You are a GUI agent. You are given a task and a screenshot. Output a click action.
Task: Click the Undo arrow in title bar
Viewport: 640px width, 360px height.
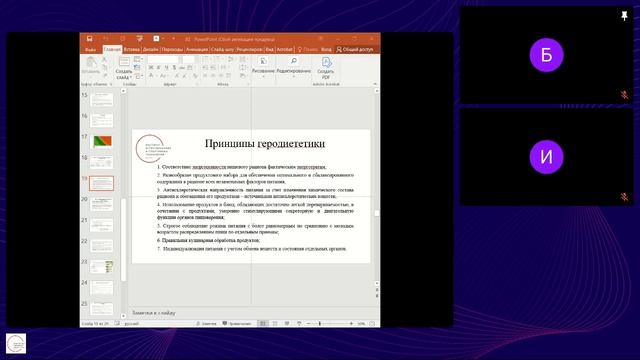105,38
